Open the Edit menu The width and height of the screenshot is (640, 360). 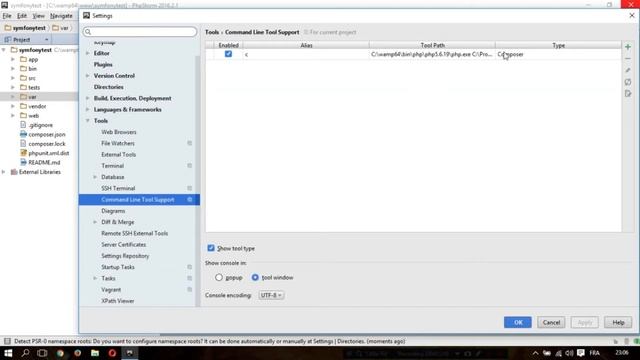(x=22, y=16)
